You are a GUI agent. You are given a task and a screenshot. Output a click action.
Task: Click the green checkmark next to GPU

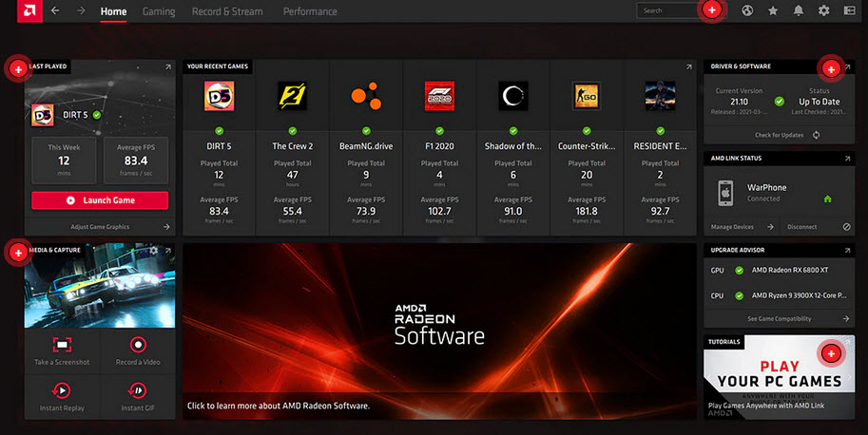[x=739, y=271]
